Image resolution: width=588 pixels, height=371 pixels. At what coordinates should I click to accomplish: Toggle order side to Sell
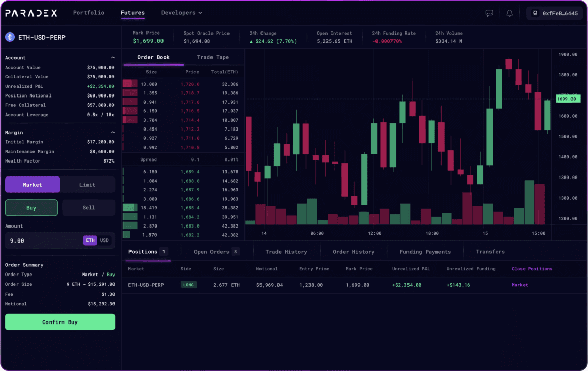[89, 207]
